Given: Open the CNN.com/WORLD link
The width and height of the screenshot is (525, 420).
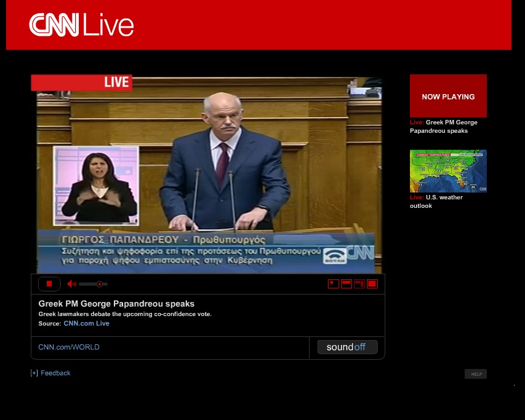Looking at the screenshot, I should coord(69,347).
